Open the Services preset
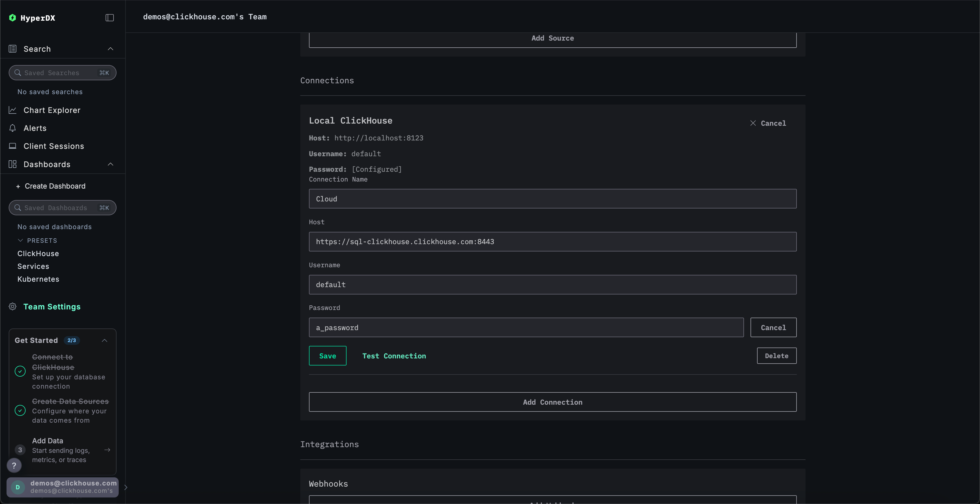The image size is (980, 504). pyautogui.click(x=33, y=266)
